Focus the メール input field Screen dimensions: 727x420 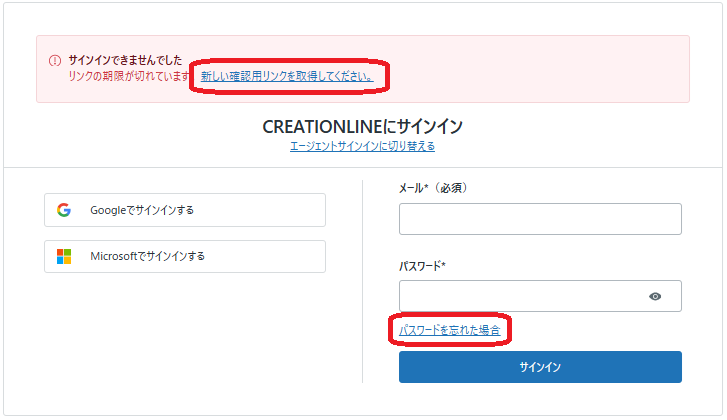[x=540, y=219]
